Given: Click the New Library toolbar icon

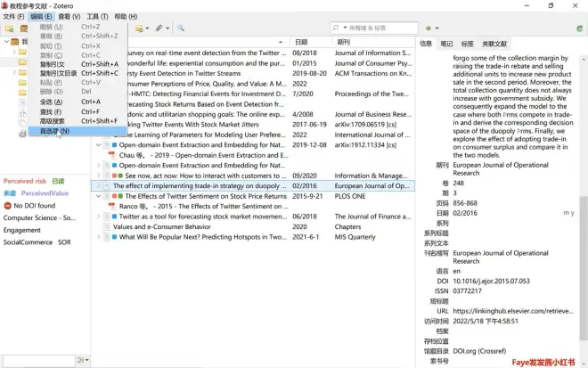Looking at the screenshot, I should tap(24, 29).
